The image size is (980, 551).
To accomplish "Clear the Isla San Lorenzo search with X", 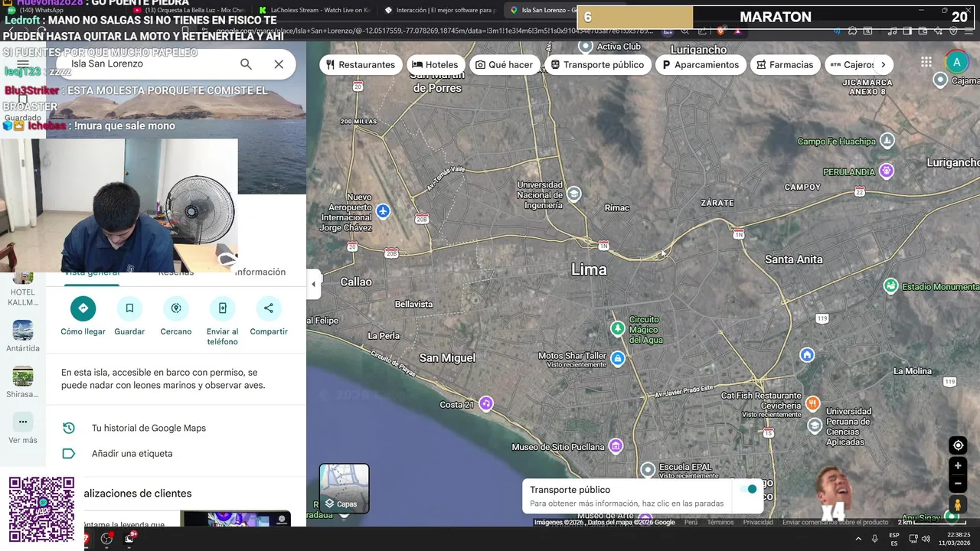I will (x=279, y=64).
